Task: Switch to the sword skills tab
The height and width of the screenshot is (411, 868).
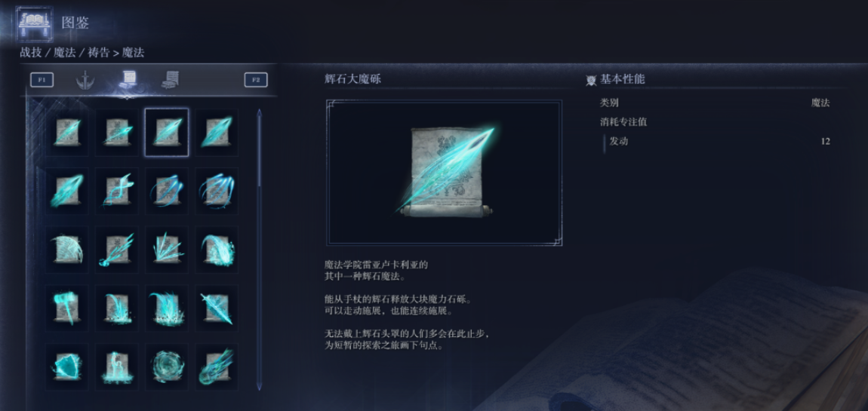Action: [x=85, y=80]
